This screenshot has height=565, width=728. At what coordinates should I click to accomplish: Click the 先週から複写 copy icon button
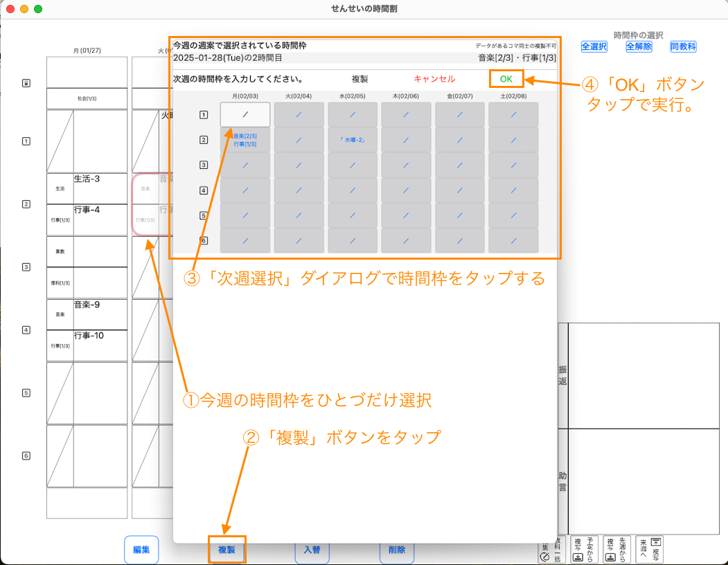pyautogui.click(x=616, y=549)
